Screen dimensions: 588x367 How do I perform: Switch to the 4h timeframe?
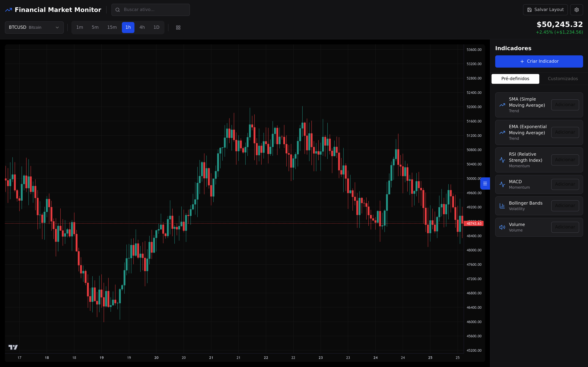[x=142, y=27]
